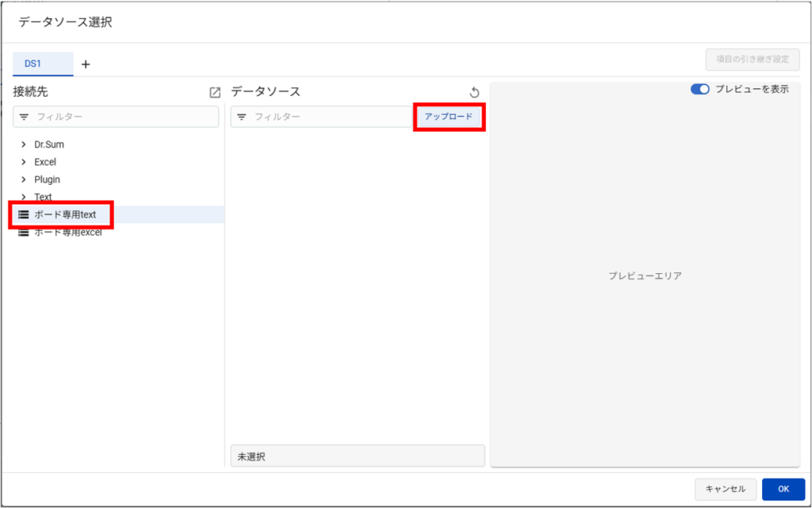Click the plus icon to add datasource tab
Viewport: 812px width, 508px height.
click(86, 64)
